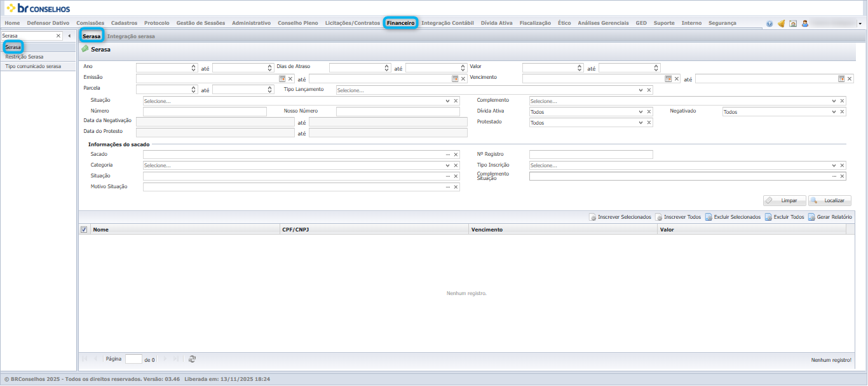
Task: Open the Cadastros menu
Action: coord(124,23)
